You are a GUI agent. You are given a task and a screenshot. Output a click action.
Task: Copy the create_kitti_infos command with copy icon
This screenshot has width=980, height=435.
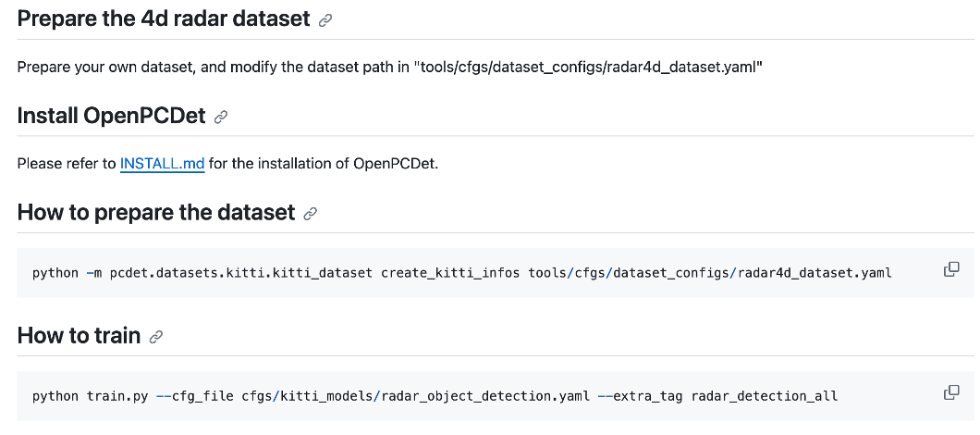point(950,270)
